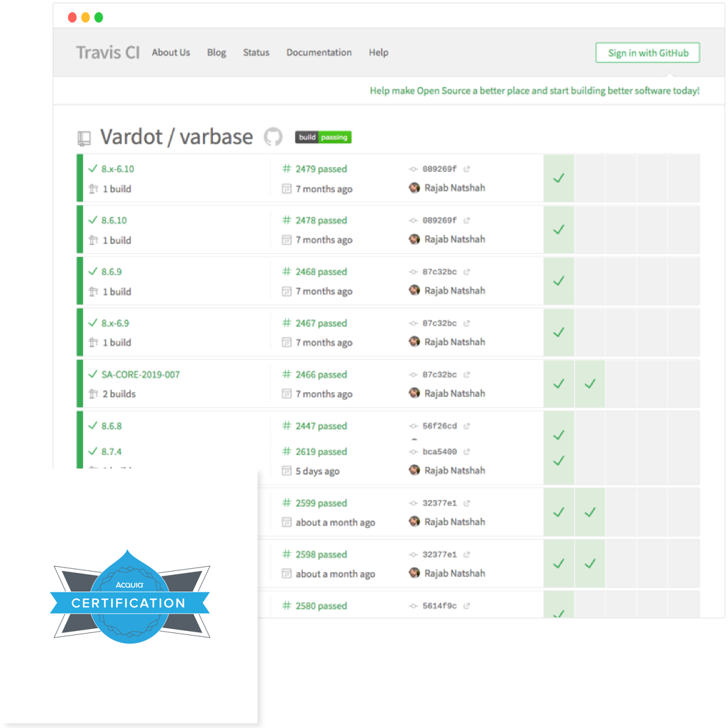Click commit hash 87c32bc in the 8.6.9 row

click(x=439, y=272)
